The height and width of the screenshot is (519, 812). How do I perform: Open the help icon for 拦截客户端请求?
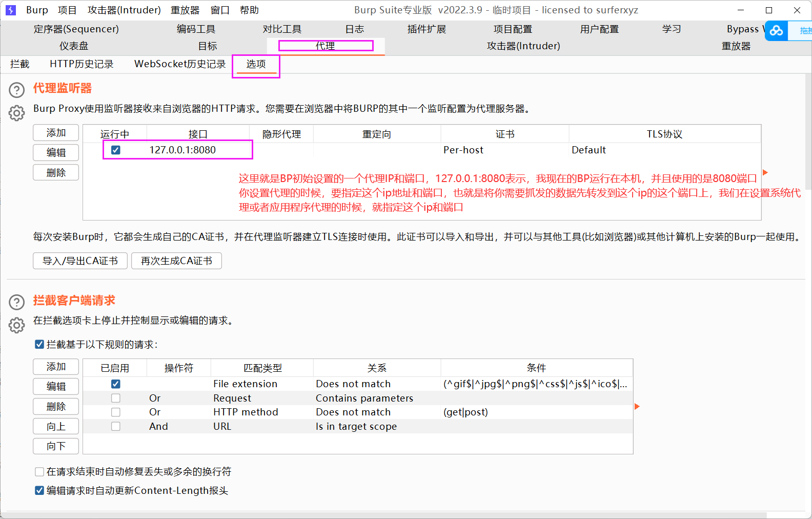16,303
